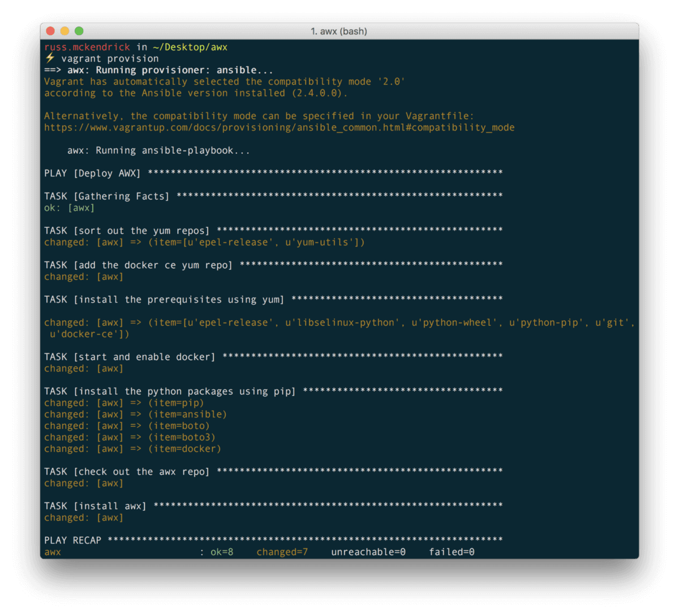Click the 'changed=7' value in the recap
The image size is (679, 616).
282,552
